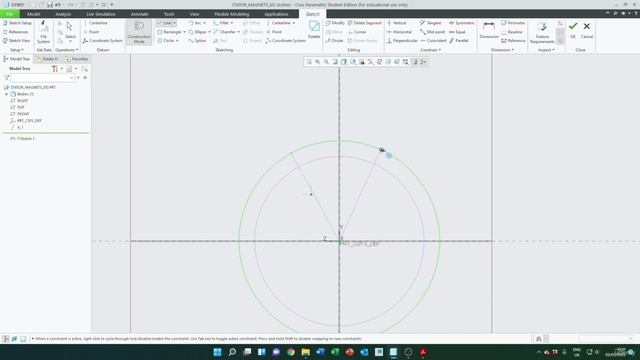Select the Fillet sketch tool
640x360 pixels.
coord(221,23)
